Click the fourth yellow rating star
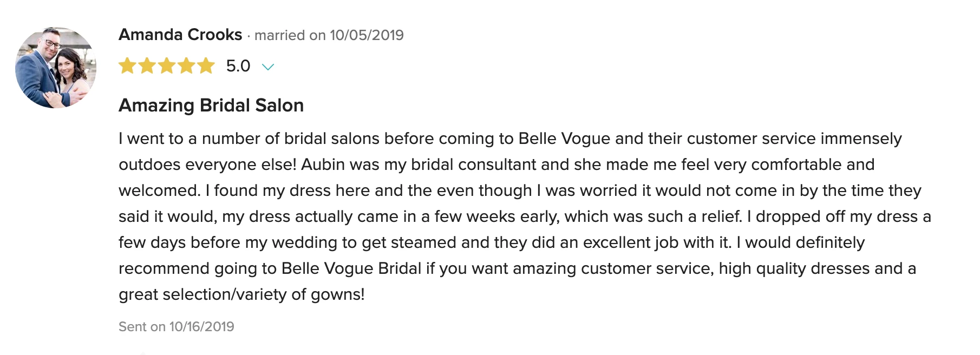This screenshot has height=355, width=980. pos(186,65)
